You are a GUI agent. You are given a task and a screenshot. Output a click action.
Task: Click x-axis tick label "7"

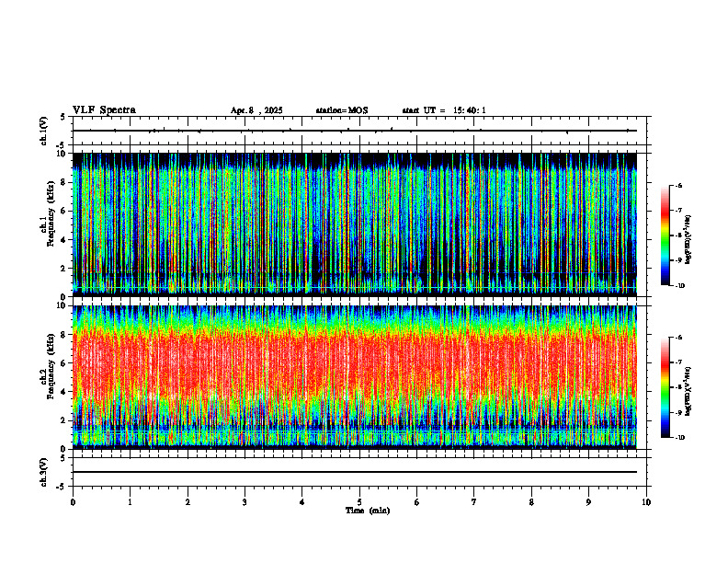point(474,502)
